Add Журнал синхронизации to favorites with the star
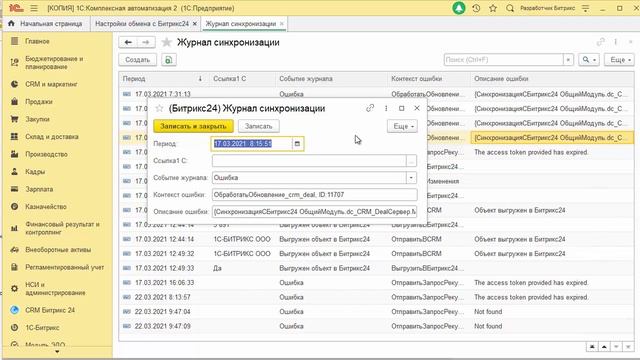 166,42
